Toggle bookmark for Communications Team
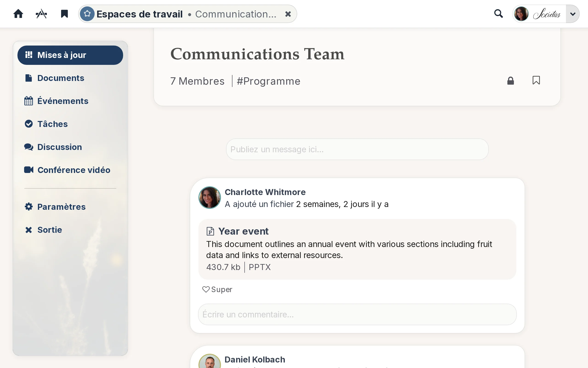 point(536,80)
